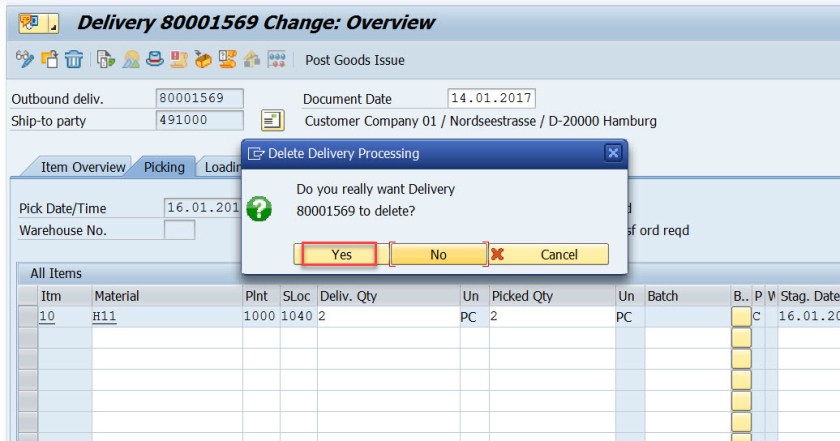The width and height of the screenshot is (840, 441).
Task: Open the window menu icon beside title
Action: point(39,23)
